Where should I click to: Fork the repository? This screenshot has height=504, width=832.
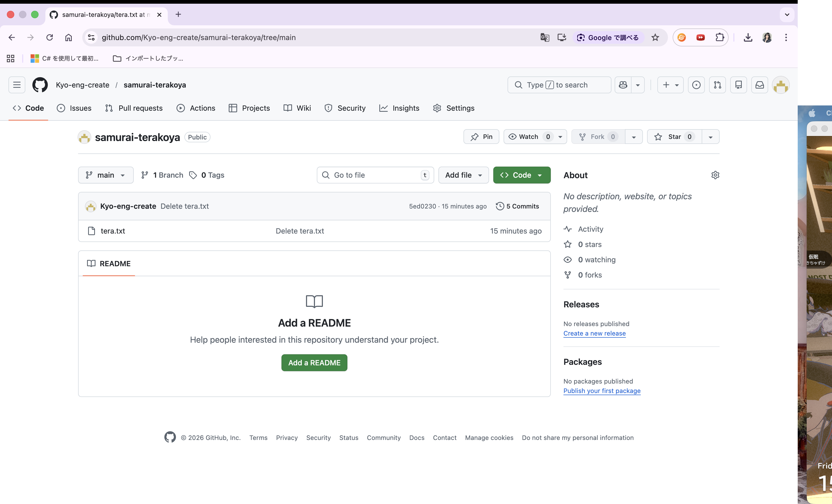[x=598, y=137]
